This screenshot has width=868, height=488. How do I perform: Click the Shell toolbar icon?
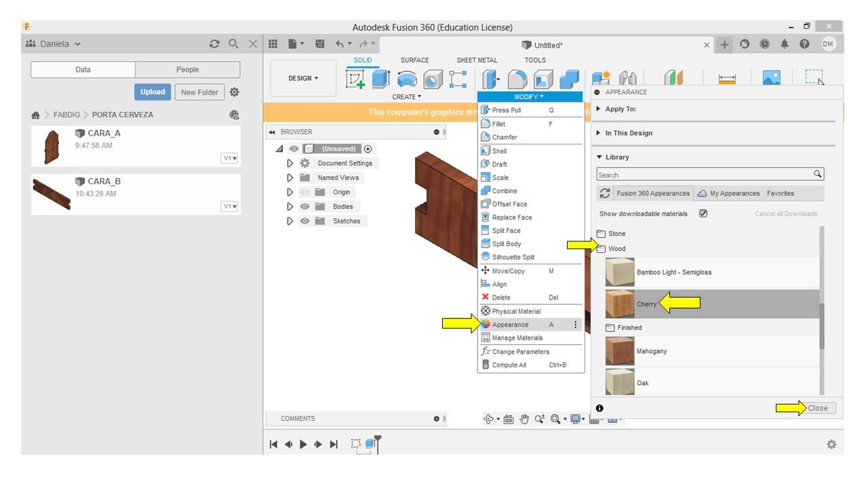coord(543,79)
